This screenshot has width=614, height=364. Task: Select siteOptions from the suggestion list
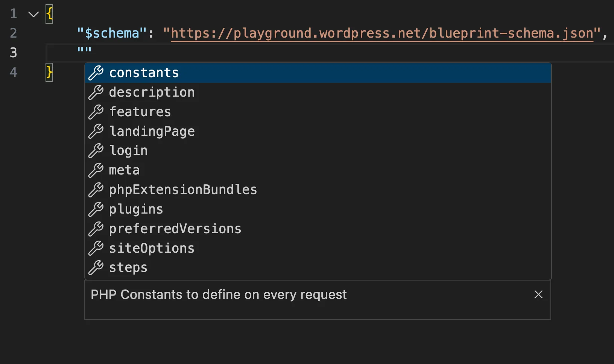pos(152,248)
